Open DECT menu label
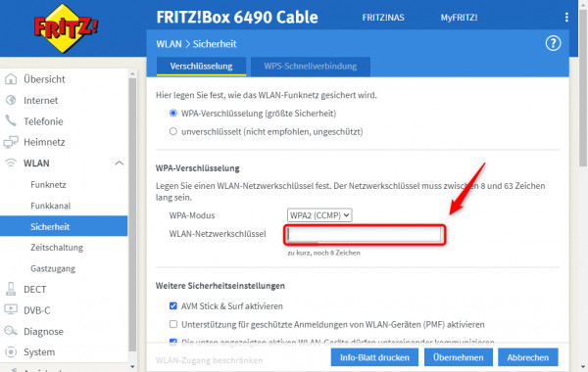Image resolution: width=588 pixels, height=372 pixels. coord(35,289)
